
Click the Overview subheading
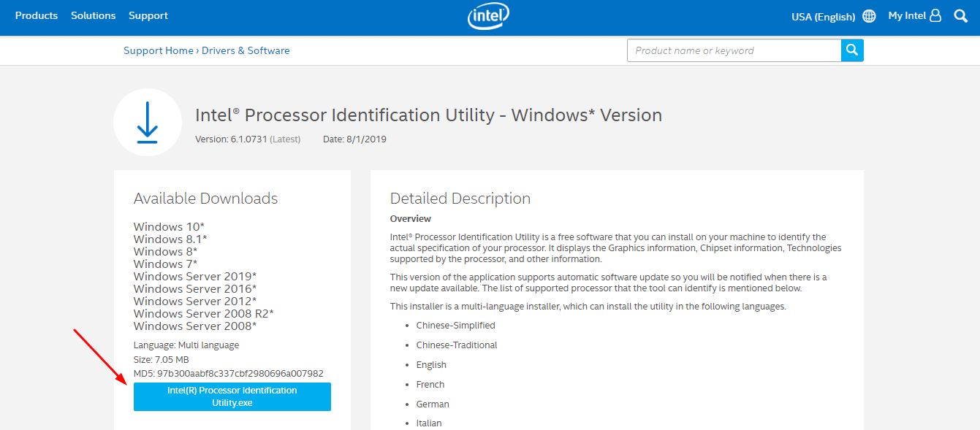point(411,218)
